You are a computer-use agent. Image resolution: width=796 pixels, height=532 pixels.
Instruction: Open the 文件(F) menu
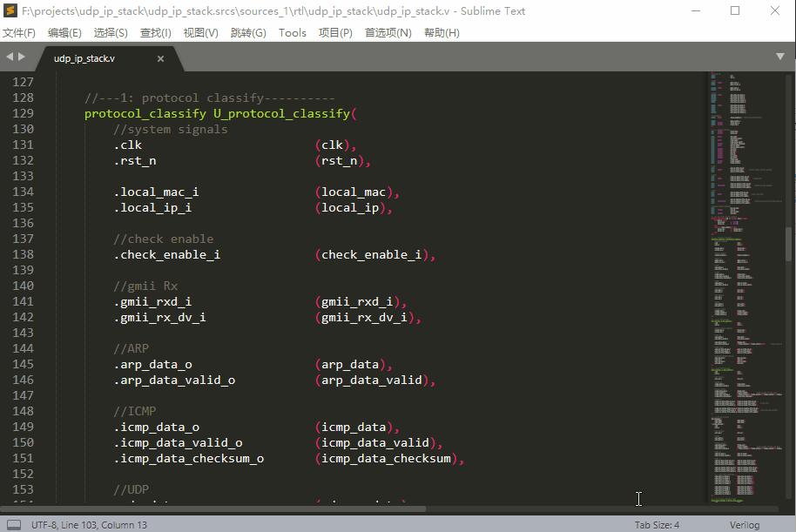[19, 33]
